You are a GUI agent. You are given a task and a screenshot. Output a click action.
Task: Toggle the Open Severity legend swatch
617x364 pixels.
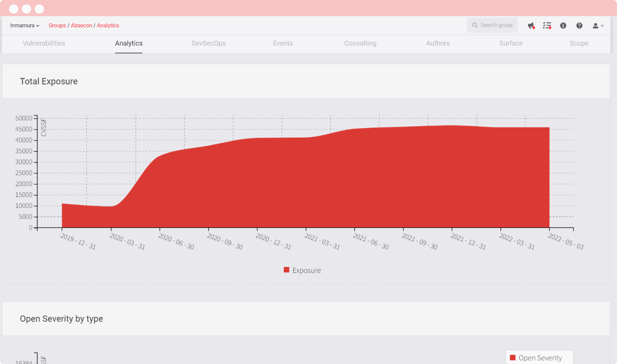[512, 358]
